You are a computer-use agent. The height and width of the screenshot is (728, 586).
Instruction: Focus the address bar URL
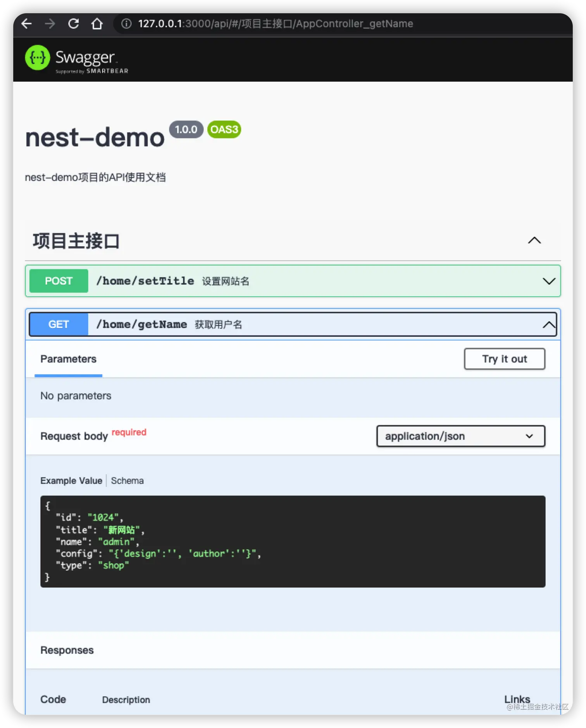coord(276,24)
